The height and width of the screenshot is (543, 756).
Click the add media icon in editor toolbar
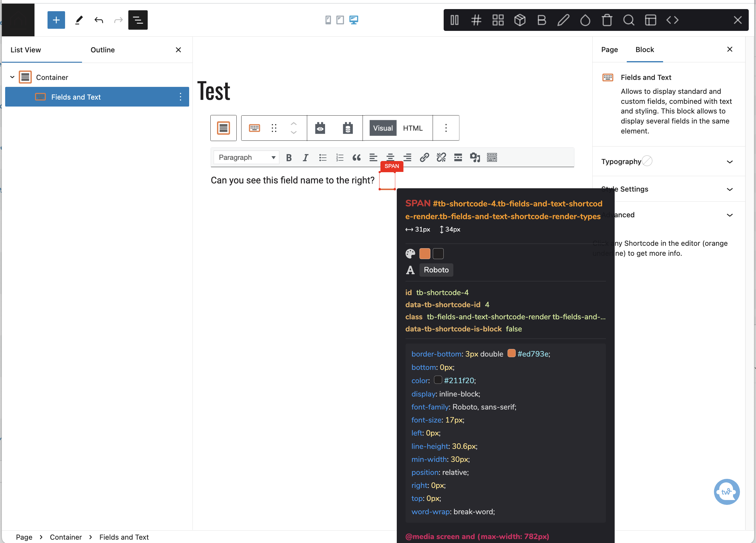coord(475,157)
